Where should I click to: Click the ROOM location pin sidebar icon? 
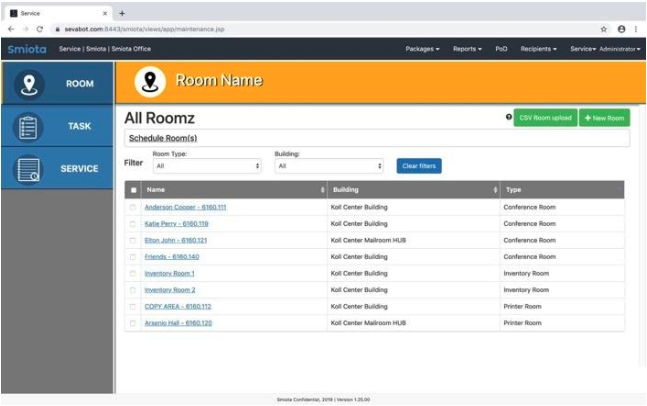(29, 84)
